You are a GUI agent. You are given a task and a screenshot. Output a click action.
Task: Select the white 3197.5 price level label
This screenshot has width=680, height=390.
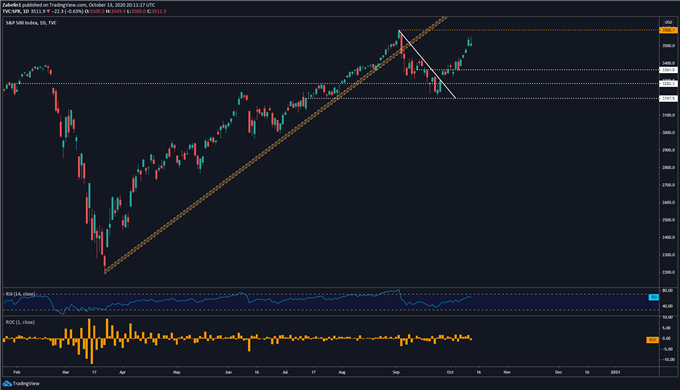pos(668,98)
